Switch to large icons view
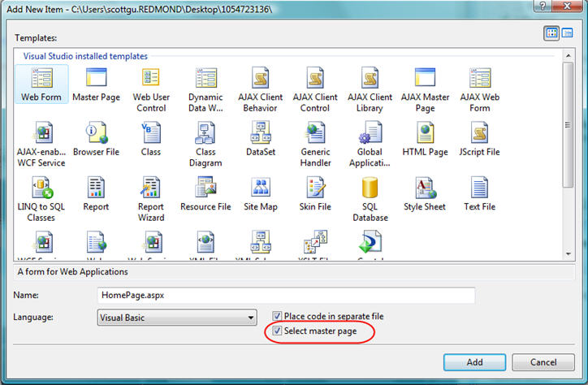This screenshot has width=588, height=385. 551,33
